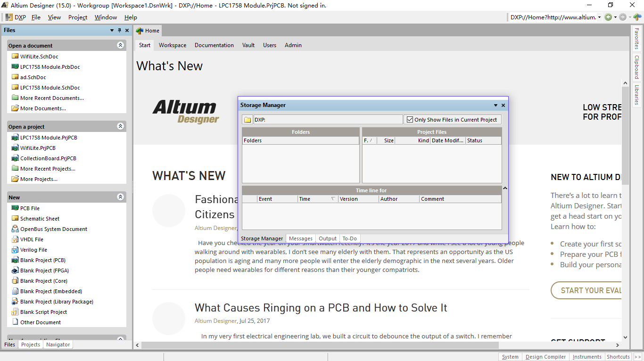This screenshot has width=644, height=361.
Task: Collapse the New section
Action: [120, 197]
